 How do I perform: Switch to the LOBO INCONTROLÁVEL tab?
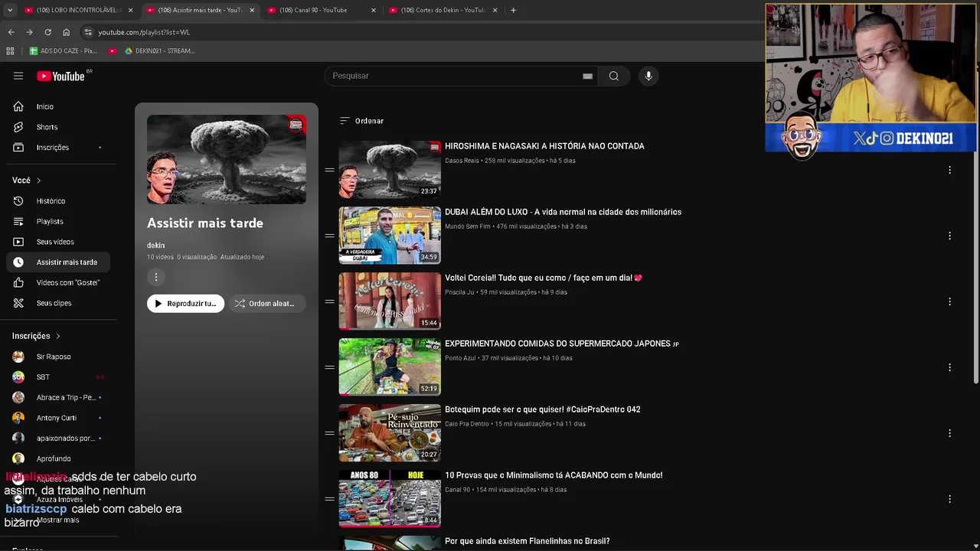[78, 10]
